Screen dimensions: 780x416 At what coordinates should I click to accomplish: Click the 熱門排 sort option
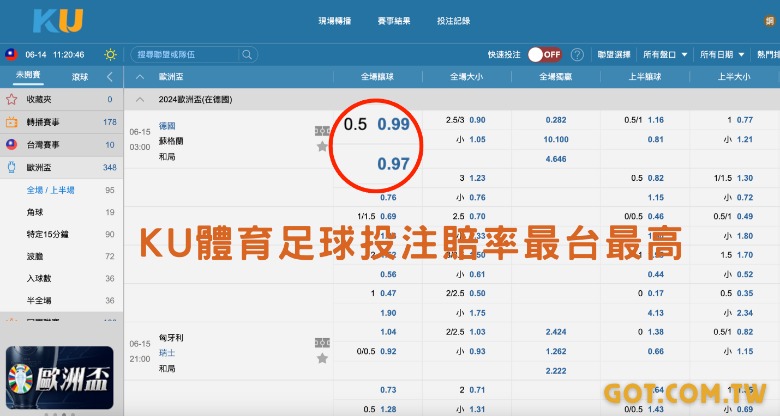768,55
